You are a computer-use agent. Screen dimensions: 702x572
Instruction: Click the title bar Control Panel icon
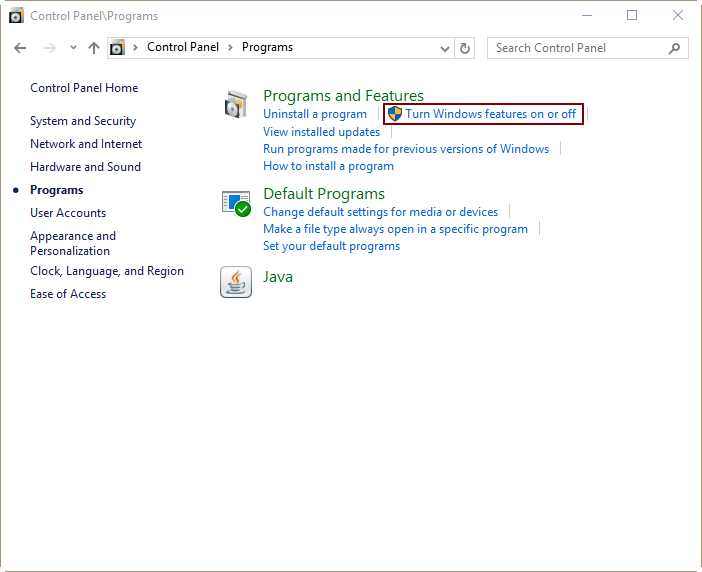pyautogui.click(x=17, y=16)
